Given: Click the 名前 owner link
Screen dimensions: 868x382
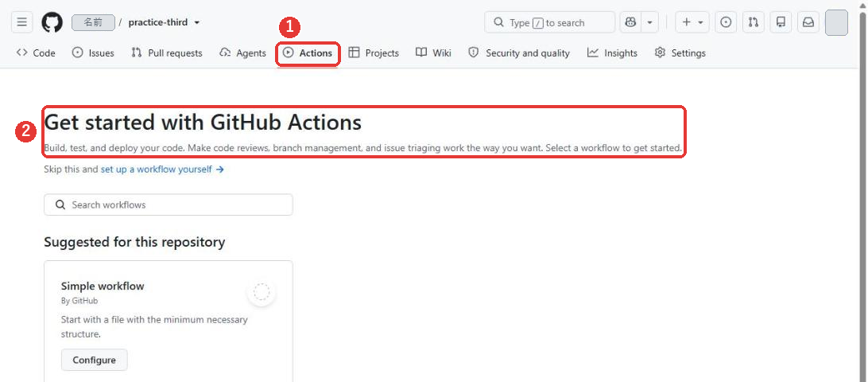Looking at the screenshot, I should [x=94, y=23].
